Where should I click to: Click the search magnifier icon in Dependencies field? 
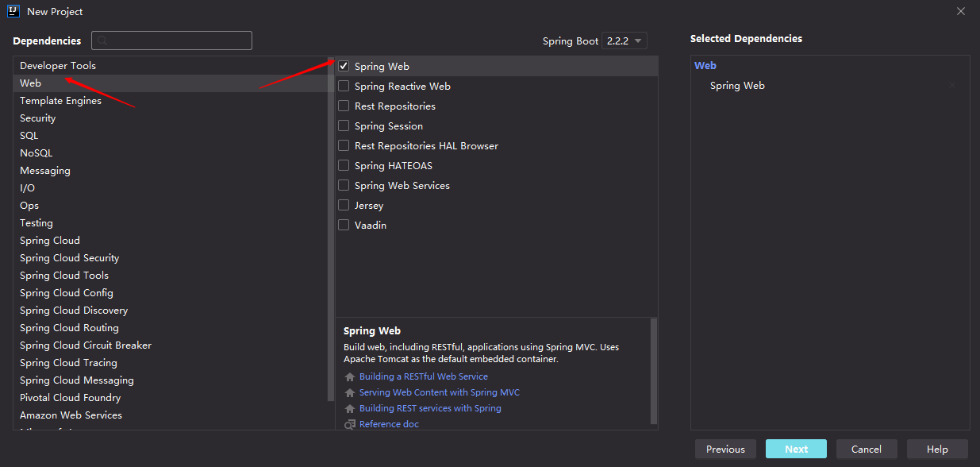click(103, 41)
